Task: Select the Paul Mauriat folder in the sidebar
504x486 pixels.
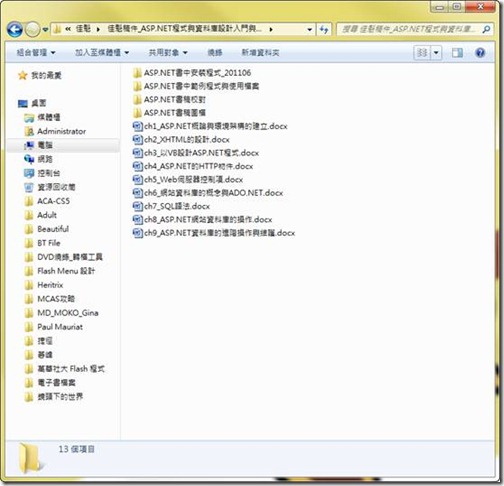Action: coord(54,327)
